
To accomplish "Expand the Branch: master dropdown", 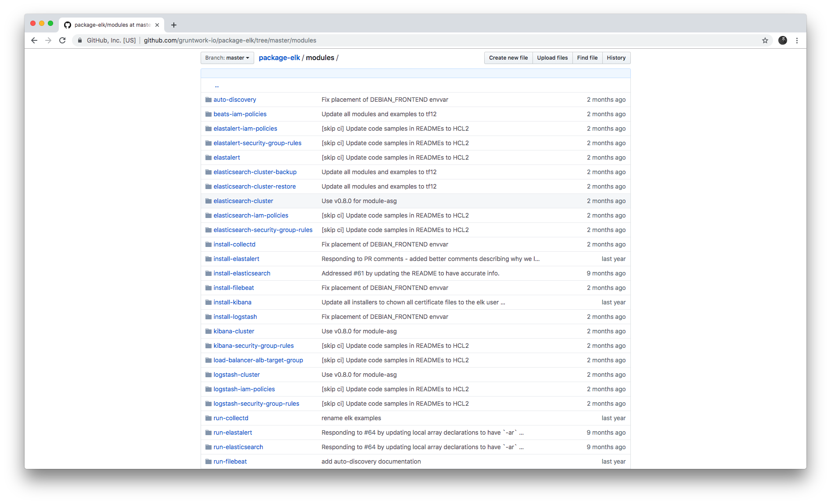I will [x=227, y=58].
